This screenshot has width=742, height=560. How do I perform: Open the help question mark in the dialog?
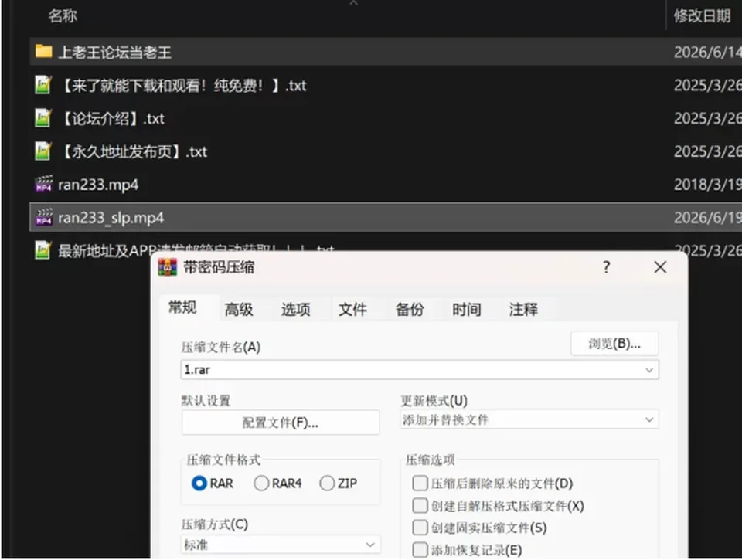point(607,267)
